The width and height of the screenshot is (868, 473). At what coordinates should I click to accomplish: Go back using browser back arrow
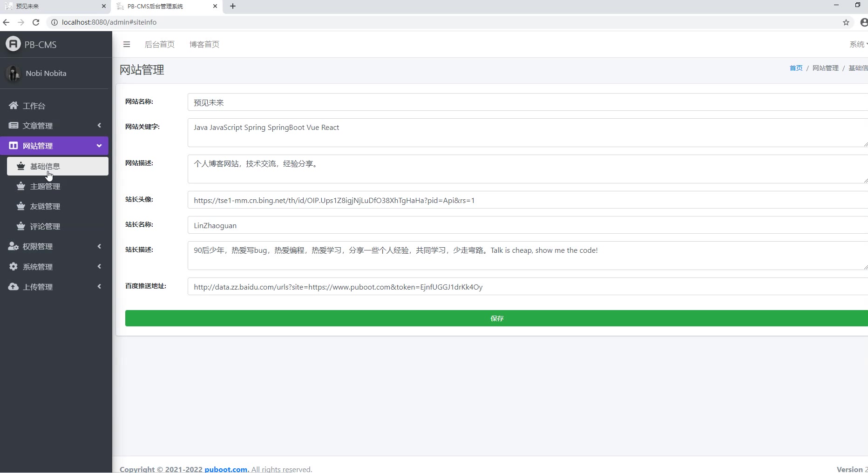6,22
